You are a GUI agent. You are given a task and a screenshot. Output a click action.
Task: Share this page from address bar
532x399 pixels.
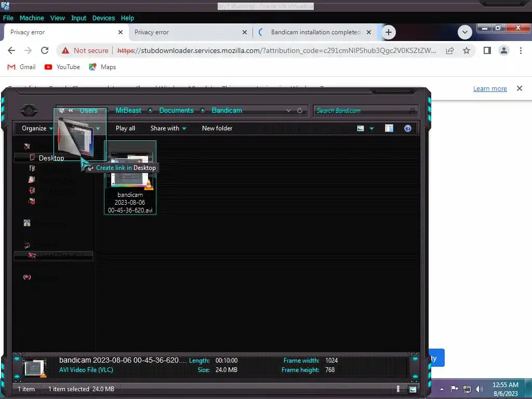(x=450, y=50)
